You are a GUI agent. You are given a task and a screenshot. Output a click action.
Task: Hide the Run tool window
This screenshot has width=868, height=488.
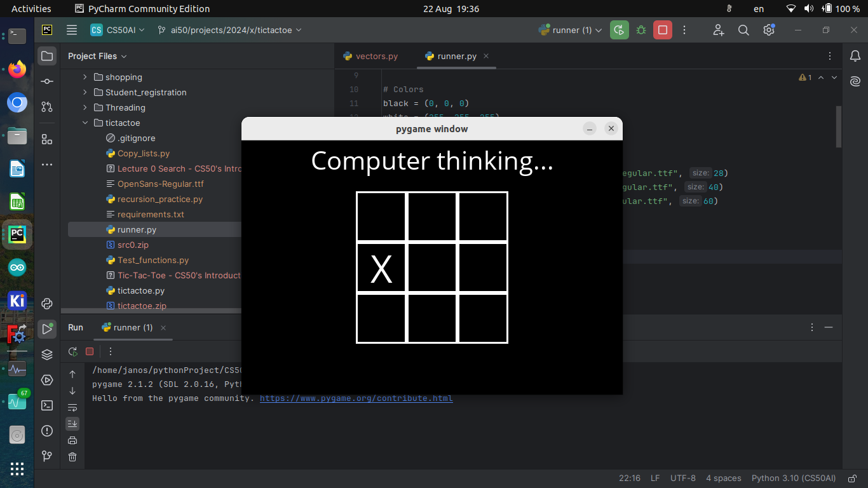tap(829, 327)
